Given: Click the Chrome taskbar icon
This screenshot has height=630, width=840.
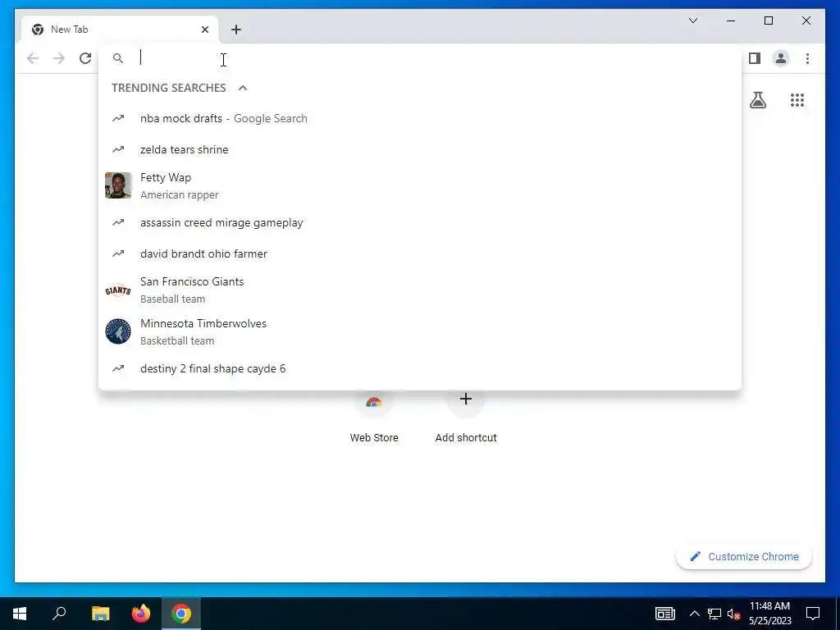Looking at the screenshot, I should pyautogui.click(x=181, y=614).
